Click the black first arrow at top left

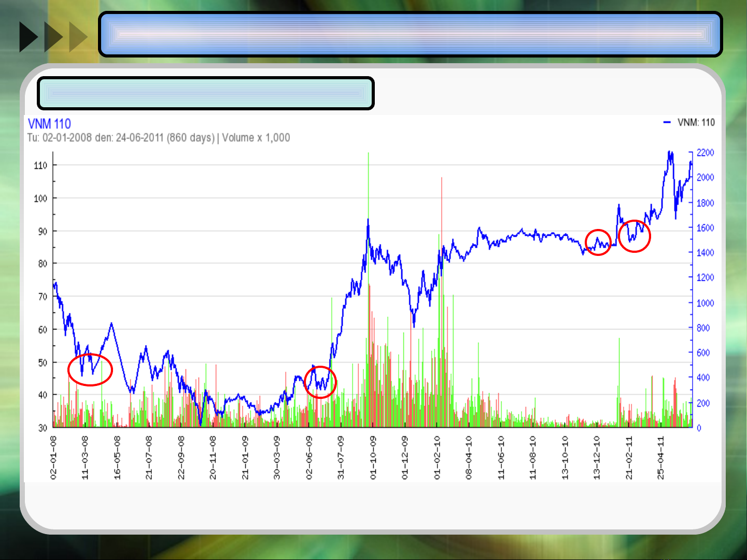(x=28, y=37)
